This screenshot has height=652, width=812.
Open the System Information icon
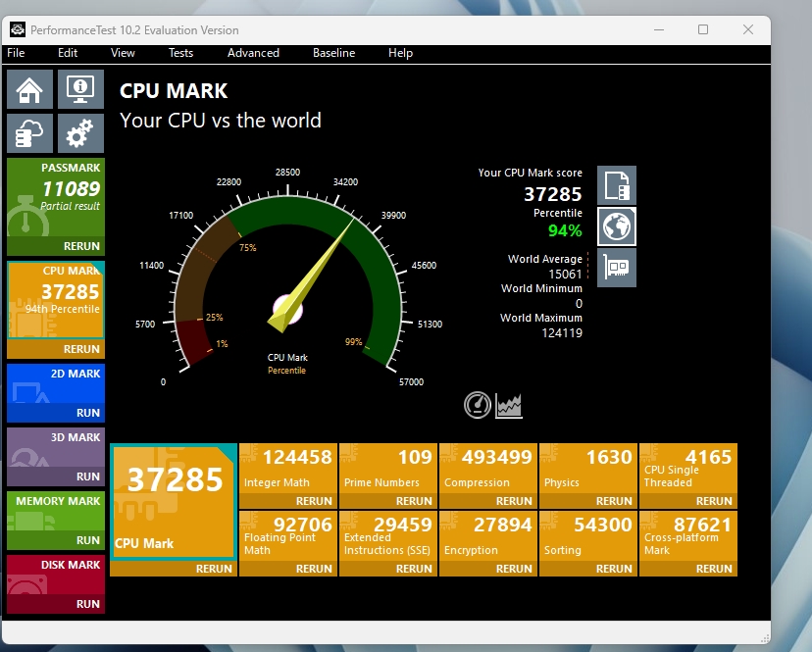80,89
